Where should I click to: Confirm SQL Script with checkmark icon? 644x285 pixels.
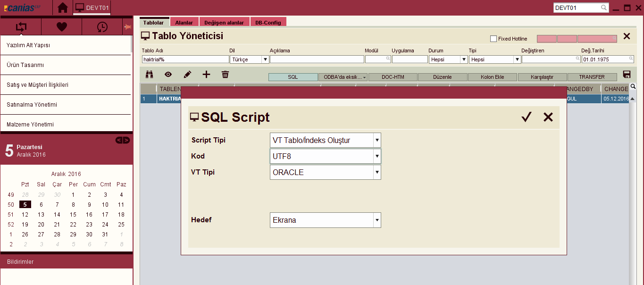(527, 117)
